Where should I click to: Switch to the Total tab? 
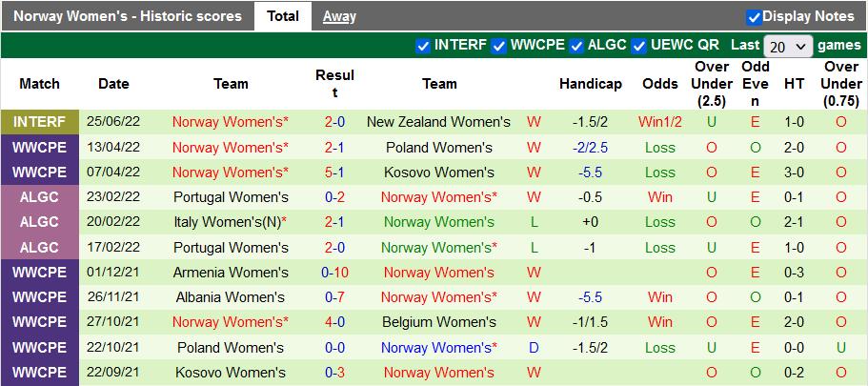pos(283,16)
